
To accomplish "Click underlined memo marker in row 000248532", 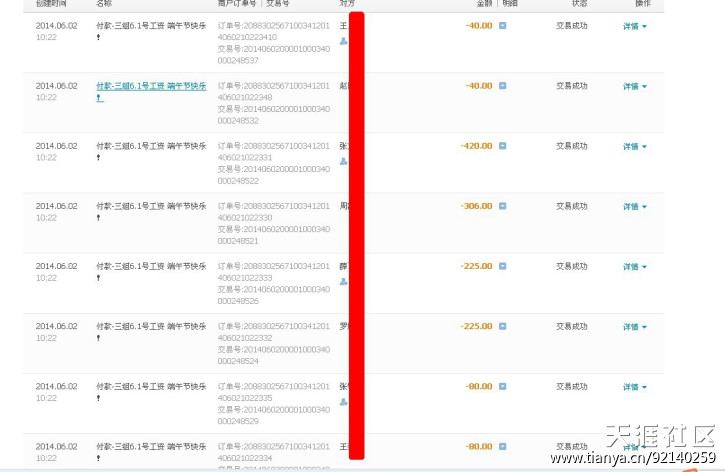I will click(x=99, y=98).
